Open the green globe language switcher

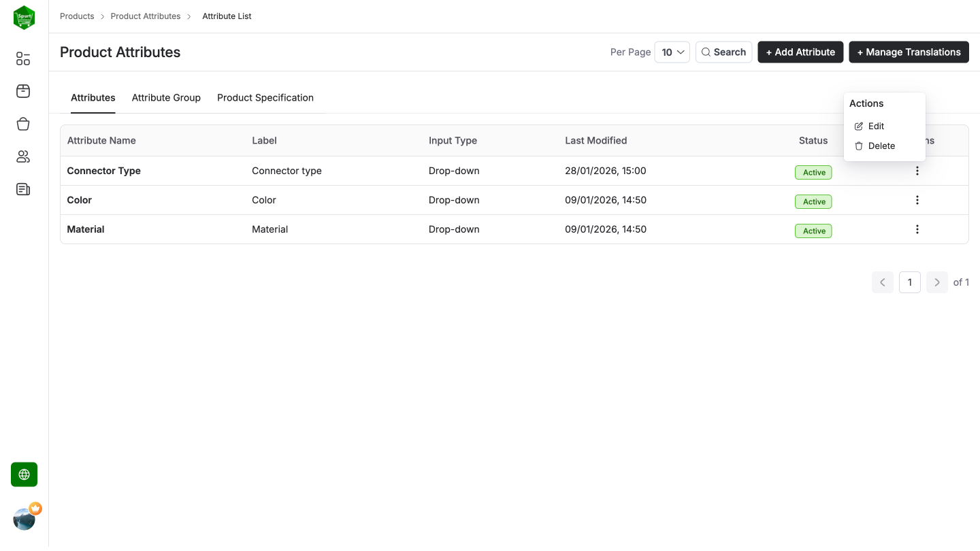pyautogui.click(x=24, y=474)
